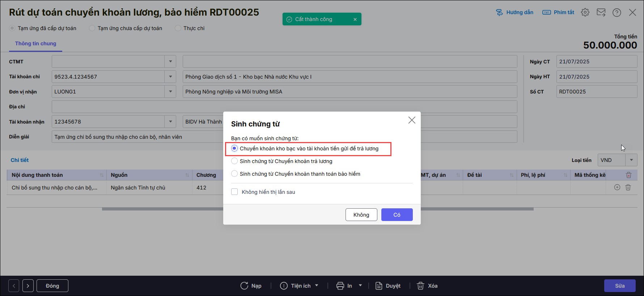Open the help question mark icon
Screen dimensions: 644x296
(617, 13)
